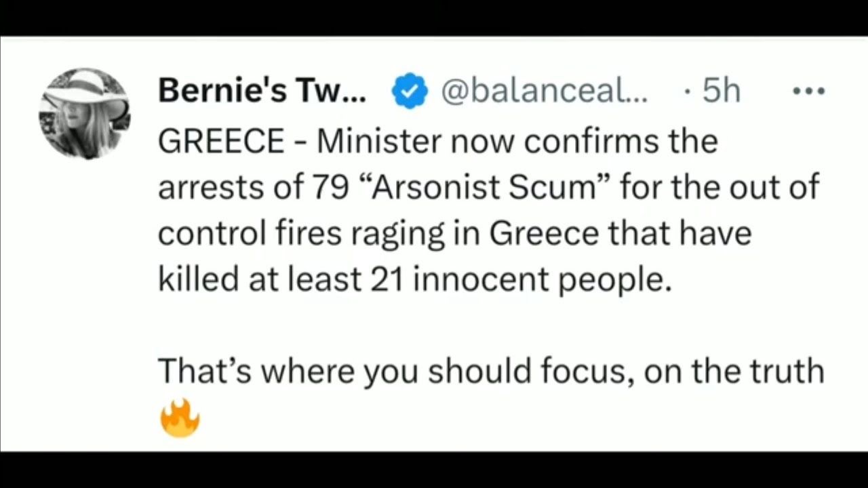Open the three-dot more options menu
Image resolution: width=868 pixels, height=488 pixels.
point(810,91)
